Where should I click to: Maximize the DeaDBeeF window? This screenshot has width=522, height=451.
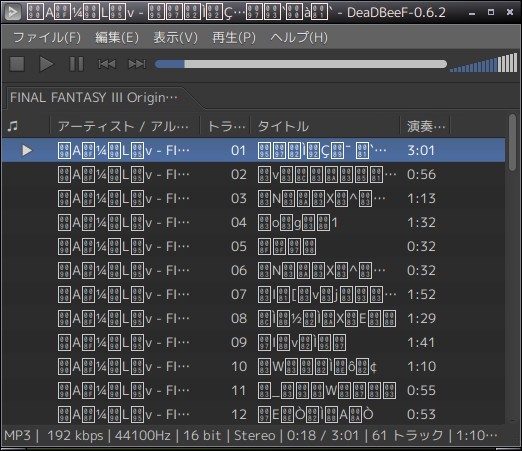491,12
